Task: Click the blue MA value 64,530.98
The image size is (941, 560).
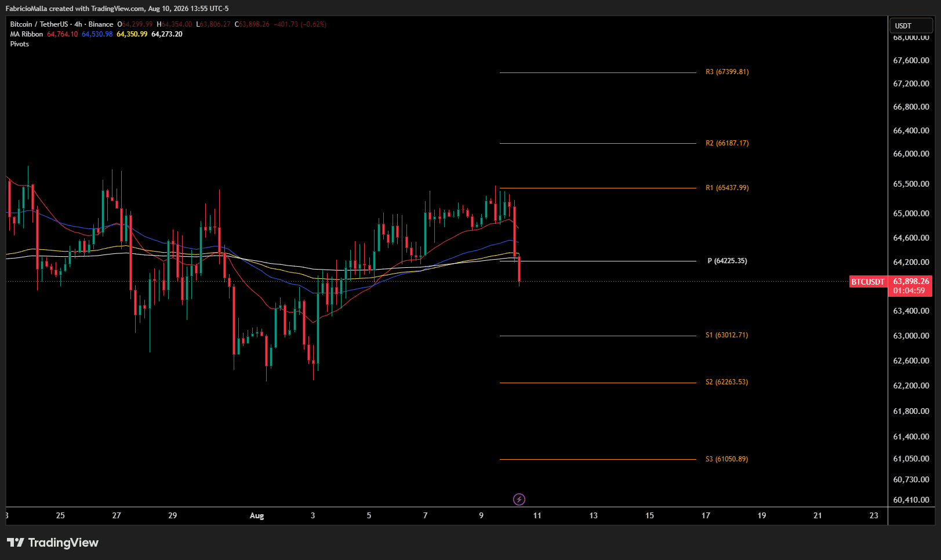Action: [97, 34]
